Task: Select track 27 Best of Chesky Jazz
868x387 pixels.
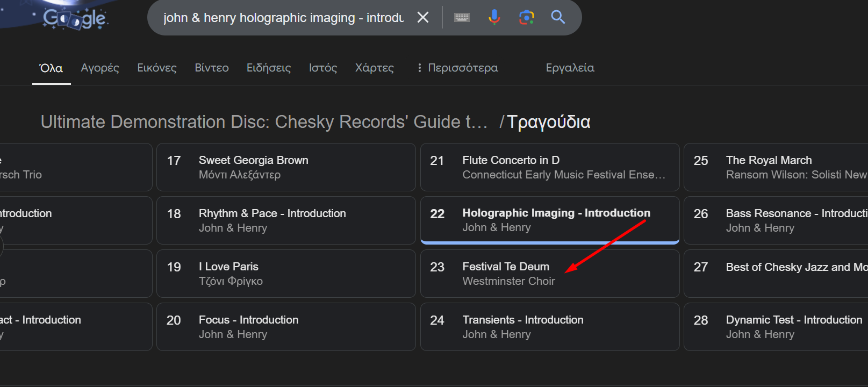Action: pos(776,274)
